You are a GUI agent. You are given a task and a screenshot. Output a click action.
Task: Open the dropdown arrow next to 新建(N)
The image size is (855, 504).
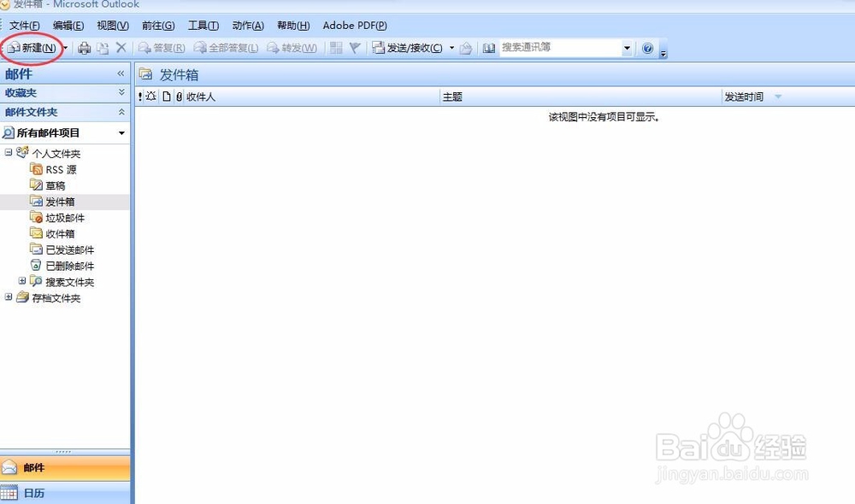coord(66,48)
